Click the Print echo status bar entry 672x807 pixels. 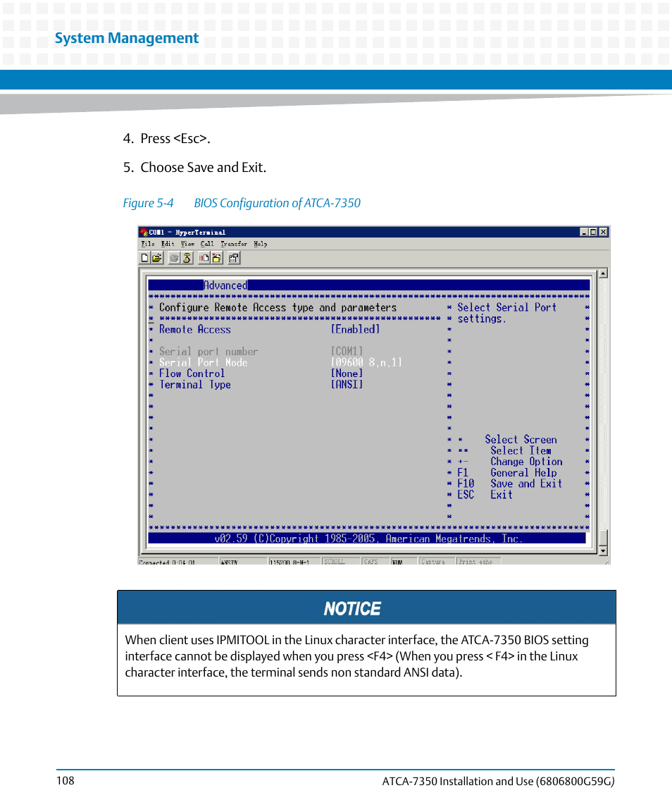coord(478,562)
